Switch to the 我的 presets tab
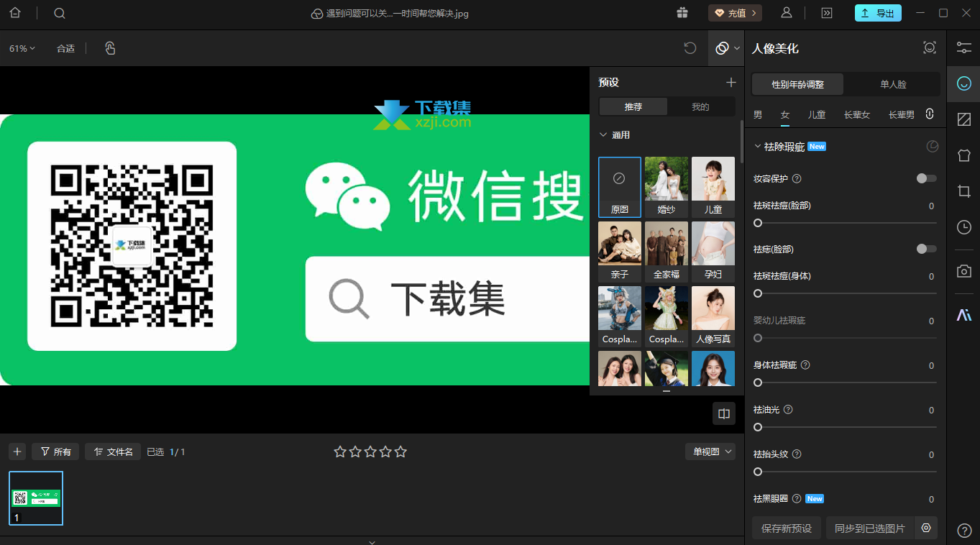Screen dimensions: 980x545 pyautogui.click(x=700, y=106)
